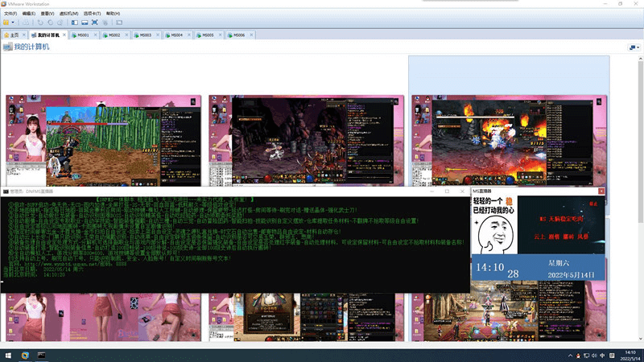Click the main vertical scrollbar thumb
This screenshot has height=362, width=644.
[x=641, y=142]
